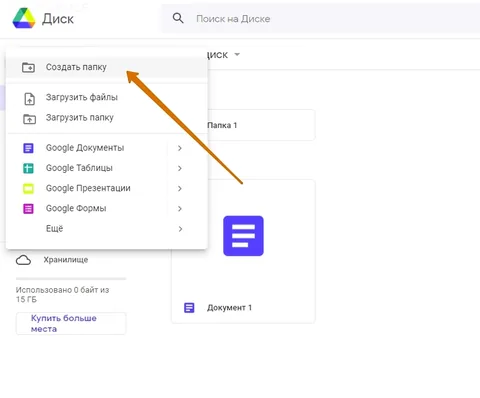This screenshot has width=480, height=398.
Task: Focus the "Поиск на Диске" search field
Action: (321, 19)
